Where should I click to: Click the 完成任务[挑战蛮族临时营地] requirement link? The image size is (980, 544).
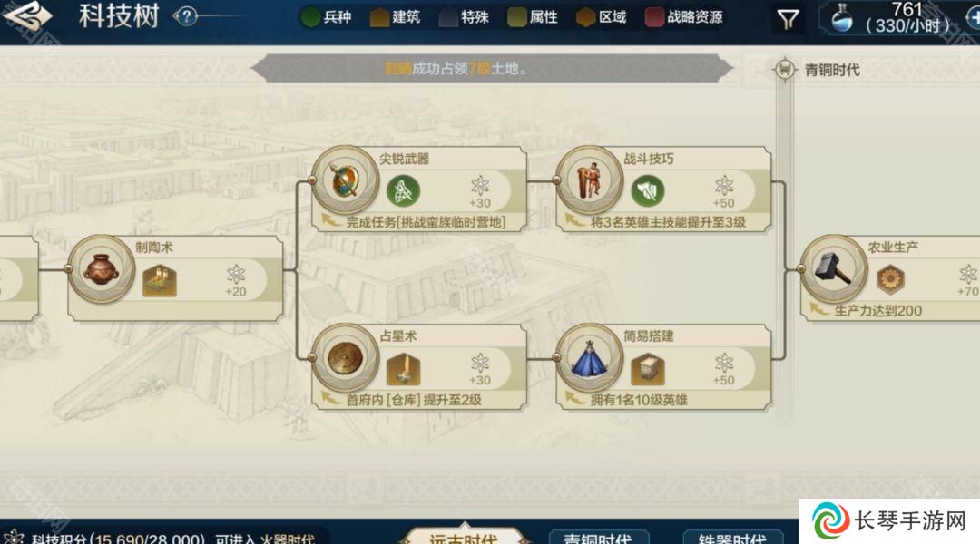pyautogui.click(x=426, y=222)
